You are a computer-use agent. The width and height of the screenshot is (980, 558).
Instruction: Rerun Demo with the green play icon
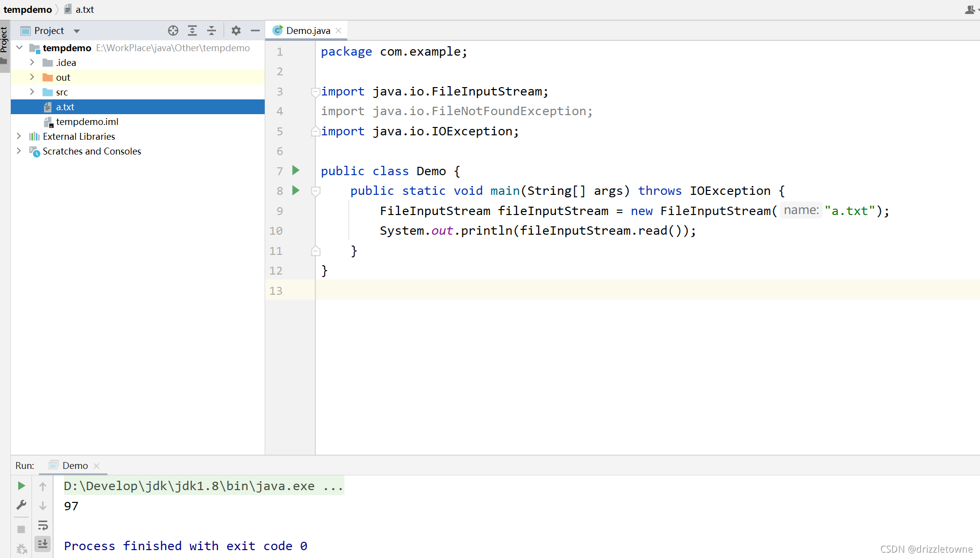(21, 486)
